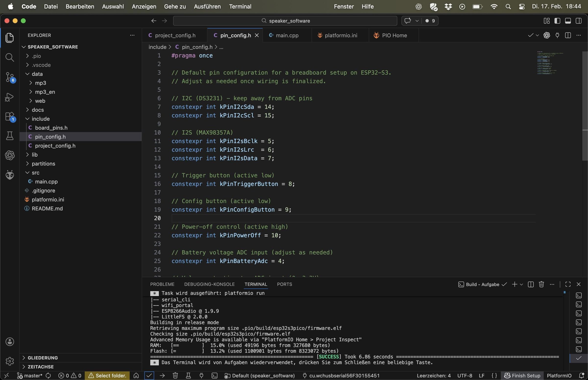Image resolution: width=588 pixels, height=380 pixels.
Task: Open the PORTS panel tab
Action: pyautogui.click(x=285, y=284)
